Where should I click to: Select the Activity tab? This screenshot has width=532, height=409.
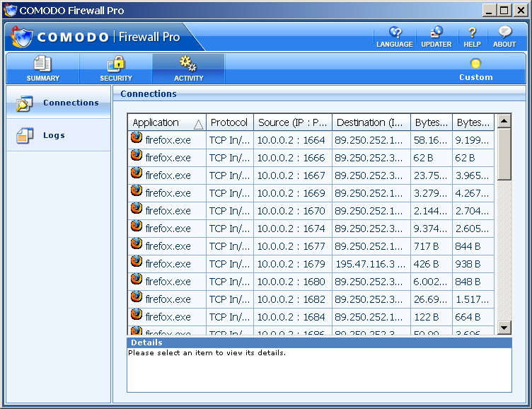(189, 69)
